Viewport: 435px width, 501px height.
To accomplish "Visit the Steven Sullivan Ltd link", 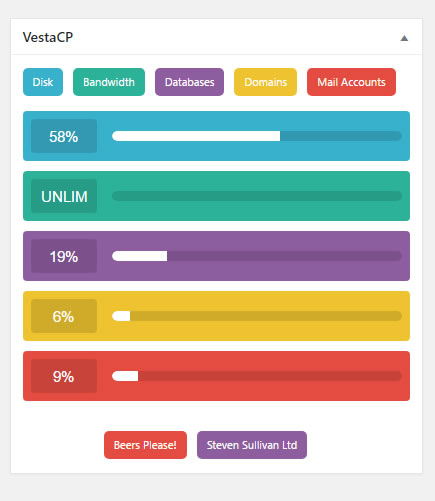I will (252, 445).
